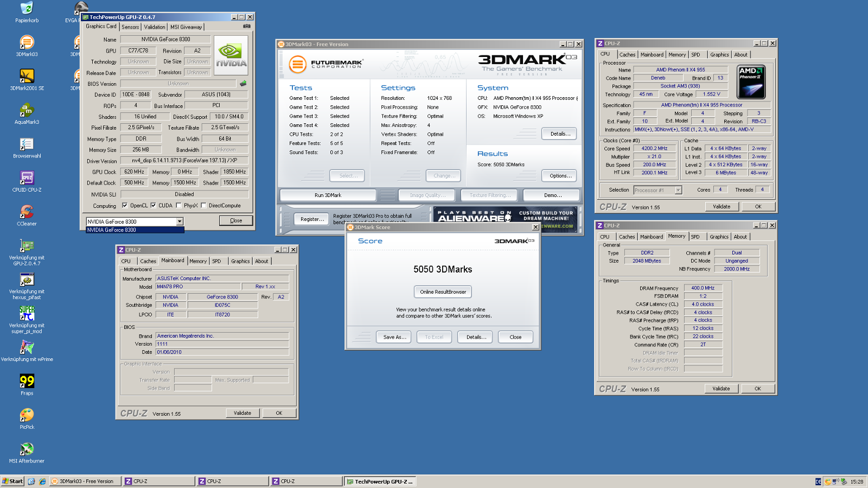Open the 3DMark03 desktop shortcut icon
The image size is (868, 488).
(27, 42)
